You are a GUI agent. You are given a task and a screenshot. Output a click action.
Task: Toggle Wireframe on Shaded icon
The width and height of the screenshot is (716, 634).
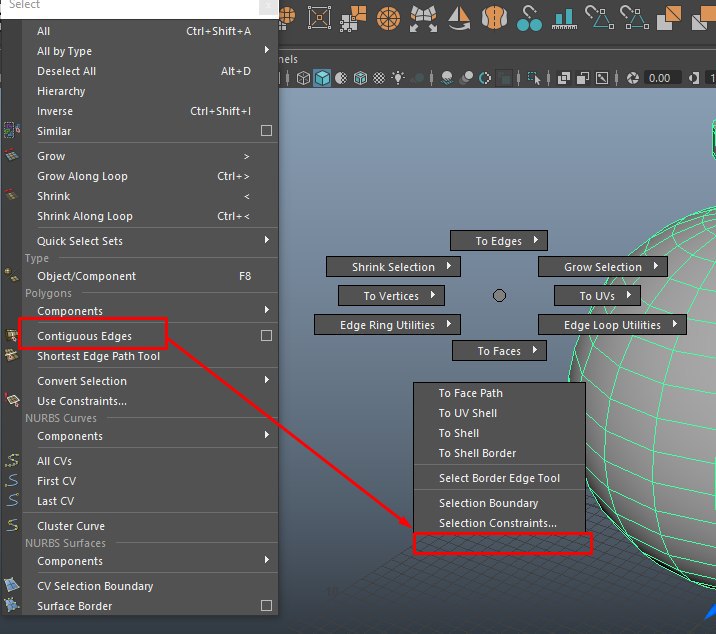[x=360, y=78]
